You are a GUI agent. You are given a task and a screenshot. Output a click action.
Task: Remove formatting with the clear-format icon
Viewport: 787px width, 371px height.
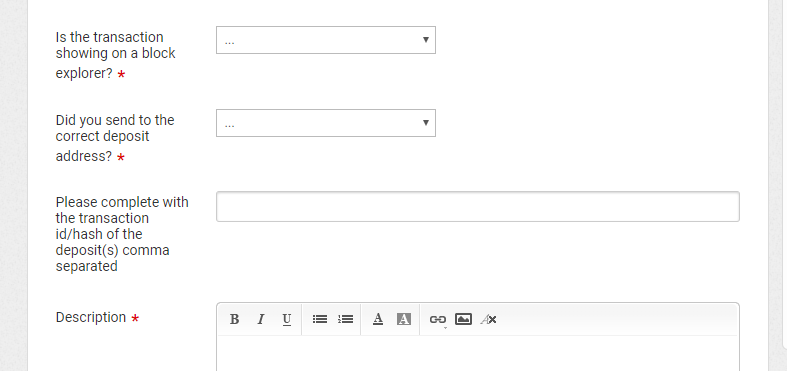[x=489, y=319]
